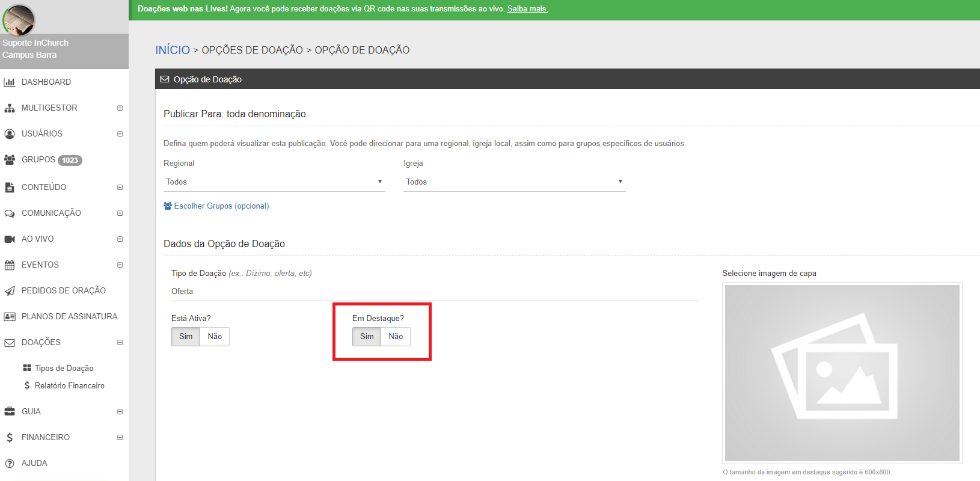The image size is (980, 481).
Task: Click the user profile avatar picture
Action: (x=19, y=20)
